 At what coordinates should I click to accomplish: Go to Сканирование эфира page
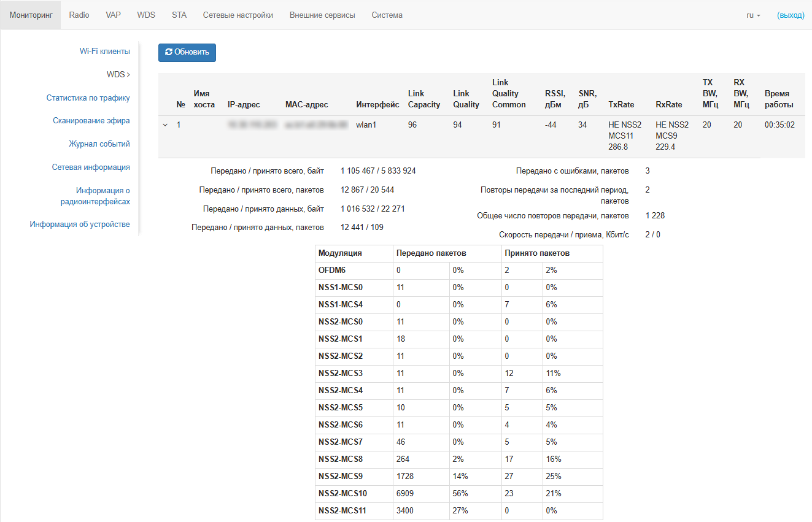(x=91, y=121)
